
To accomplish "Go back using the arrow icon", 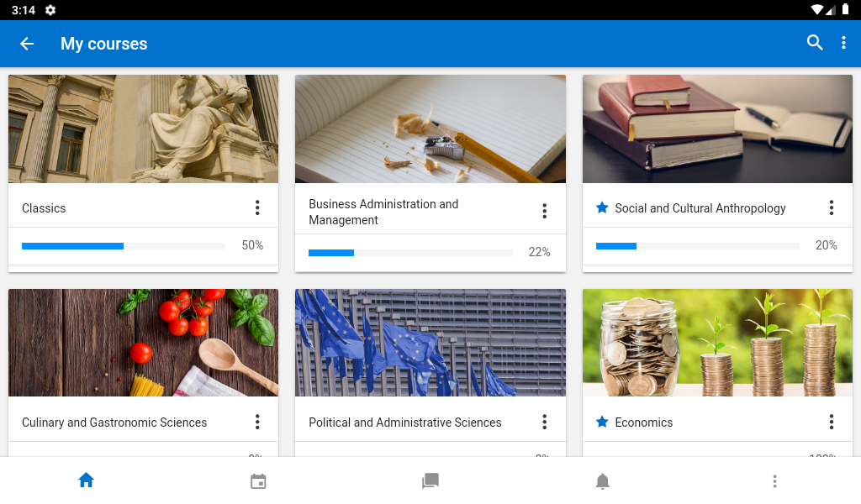I will 27,44.
